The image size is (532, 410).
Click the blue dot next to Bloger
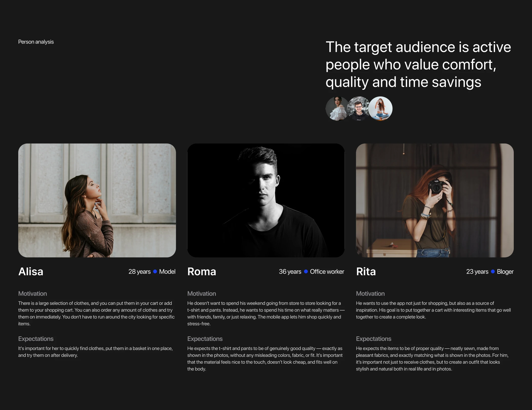(x=493, y=272)
